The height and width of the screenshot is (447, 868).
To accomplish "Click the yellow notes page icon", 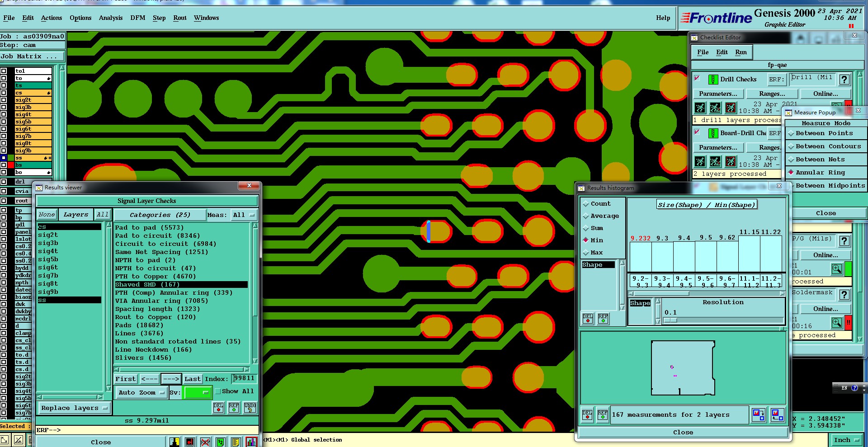I will pos(236,442).
